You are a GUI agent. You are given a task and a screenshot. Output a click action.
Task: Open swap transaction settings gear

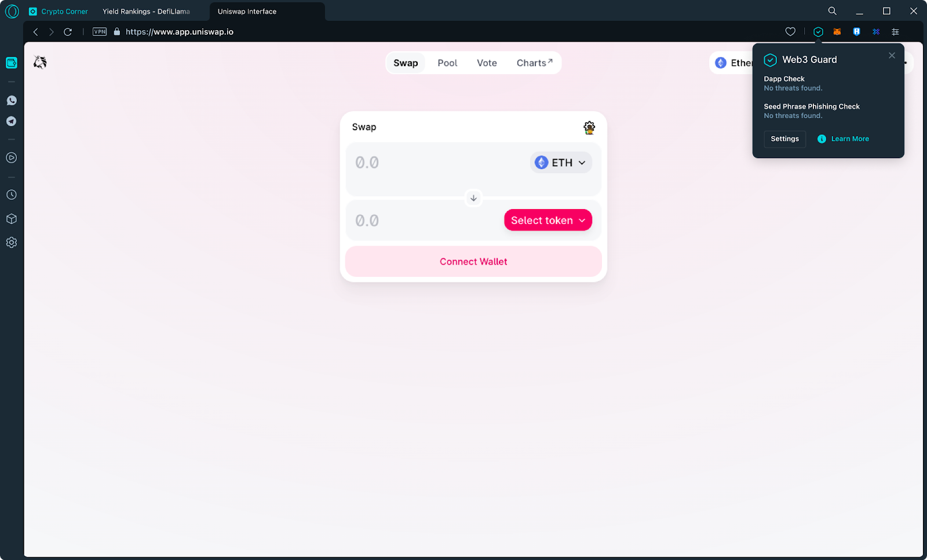pyautogui.click(x=589, y=127)
